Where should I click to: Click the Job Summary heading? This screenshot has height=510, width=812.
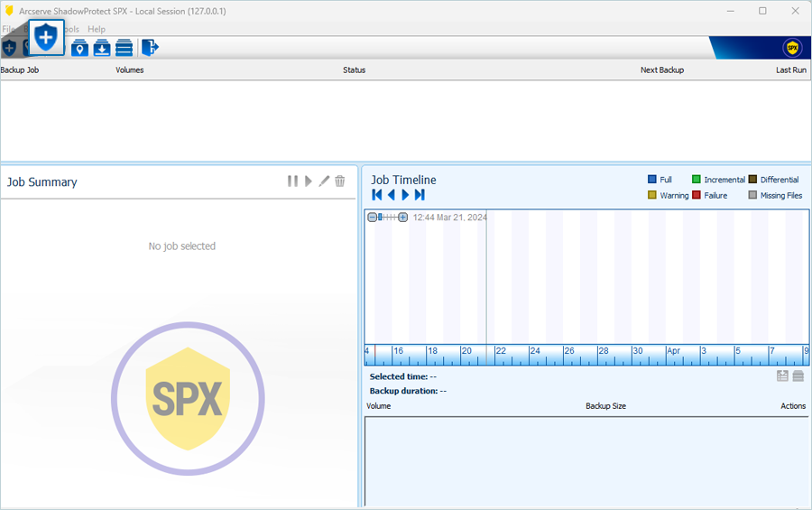(x=42, y=182)
